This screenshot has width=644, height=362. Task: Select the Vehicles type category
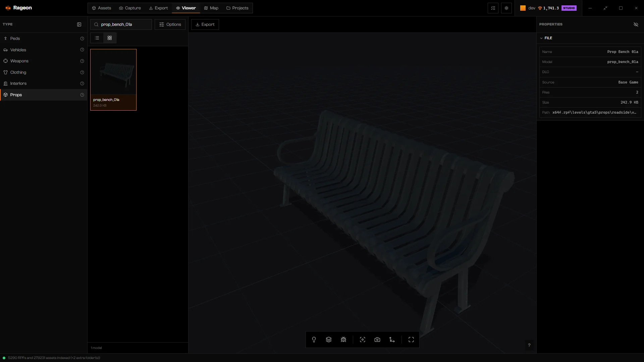tap(44, 50)
